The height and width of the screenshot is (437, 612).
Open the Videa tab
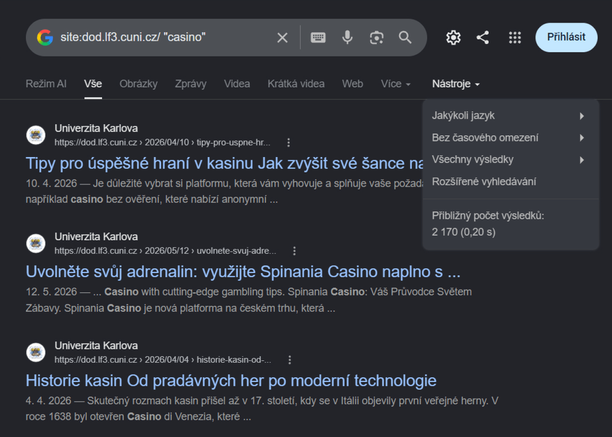[x=237, y=84]
